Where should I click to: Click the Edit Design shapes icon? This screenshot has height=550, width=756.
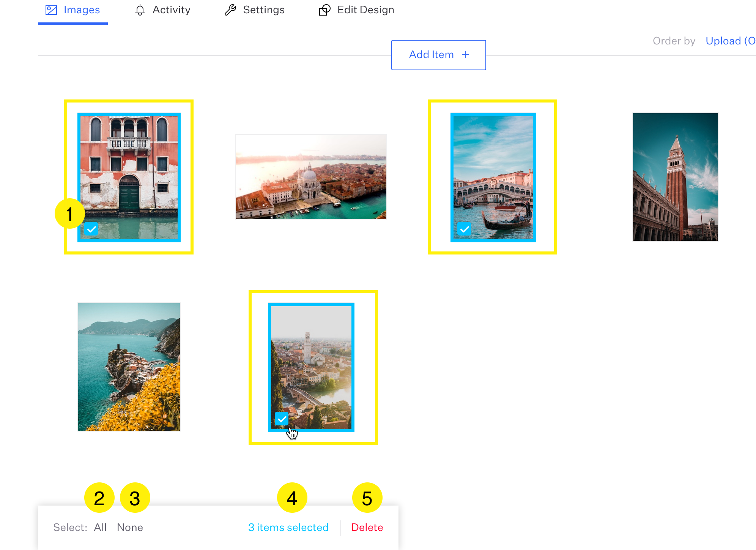pos(324,10)
